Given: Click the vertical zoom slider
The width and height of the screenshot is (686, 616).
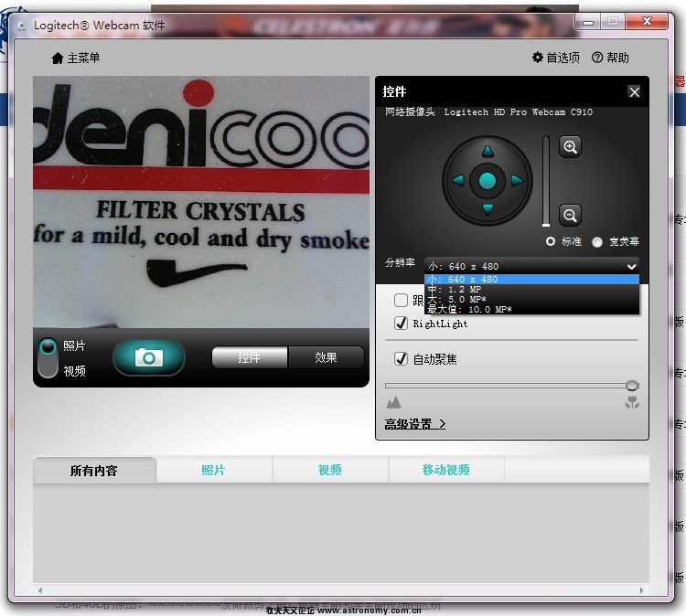Looking at the screenshot, I should click(x=545, y=181).
